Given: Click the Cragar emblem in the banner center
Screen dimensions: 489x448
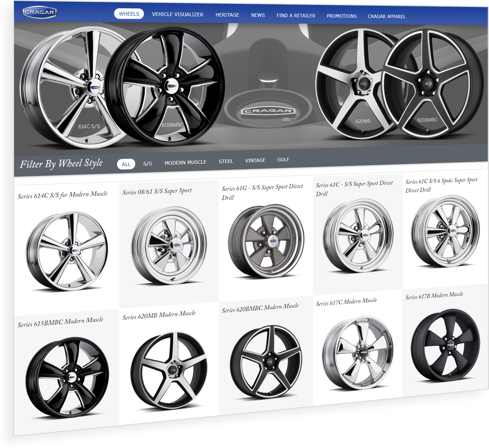Looking at the screenshot, I should pos(268,111).
